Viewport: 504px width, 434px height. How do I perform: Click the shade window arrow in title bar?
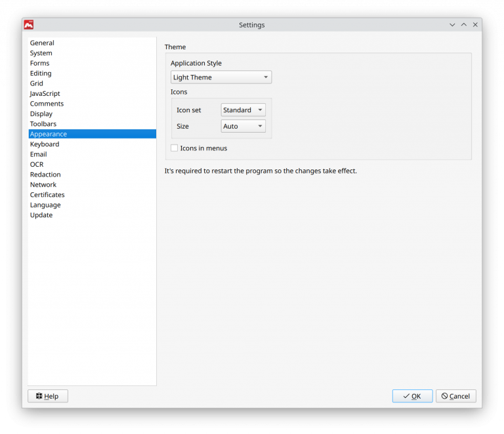coord(452,25)
